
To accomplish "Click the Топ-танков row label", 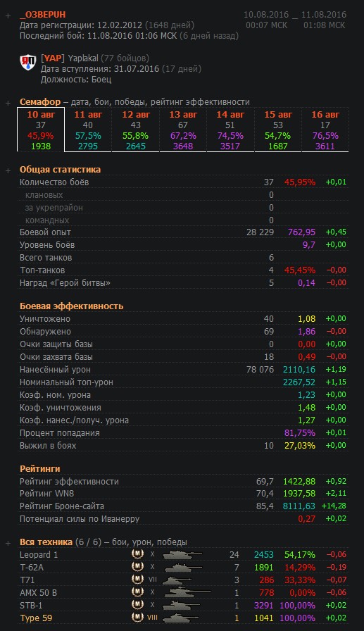I will click(42, 270).
